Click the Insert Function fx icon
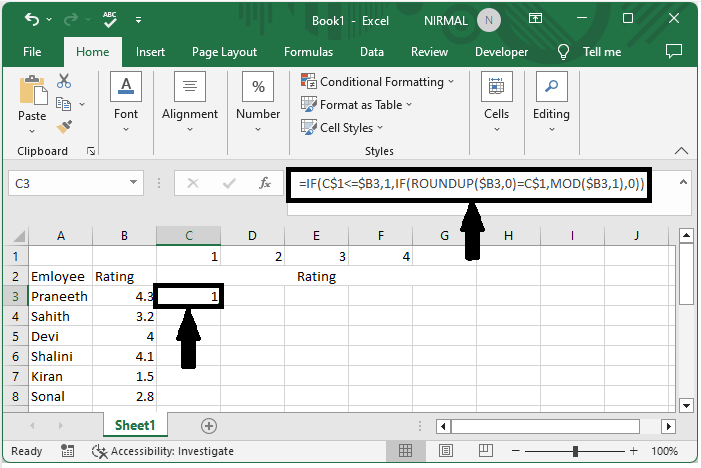 pyautogui.click(x=265, y=183)
